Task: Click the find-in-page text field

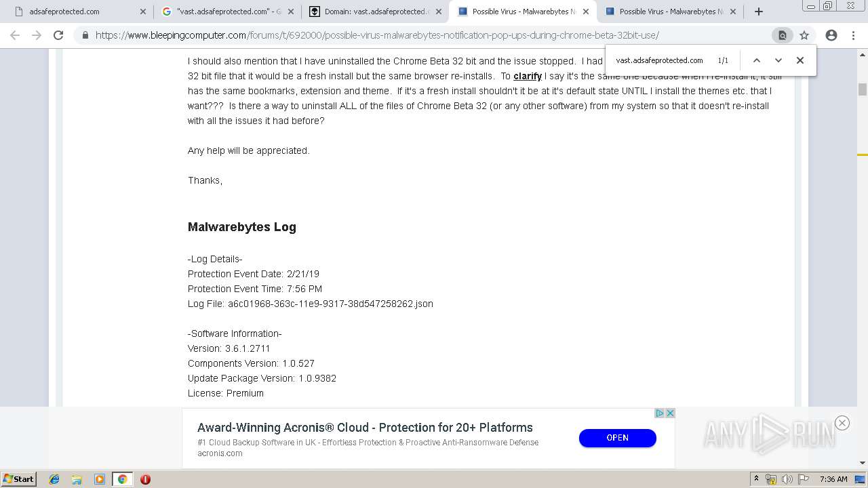Action: coord(661,60)
